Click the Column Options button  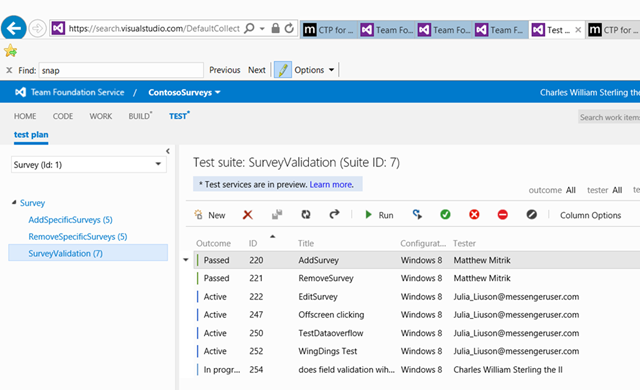click(590, 215)
